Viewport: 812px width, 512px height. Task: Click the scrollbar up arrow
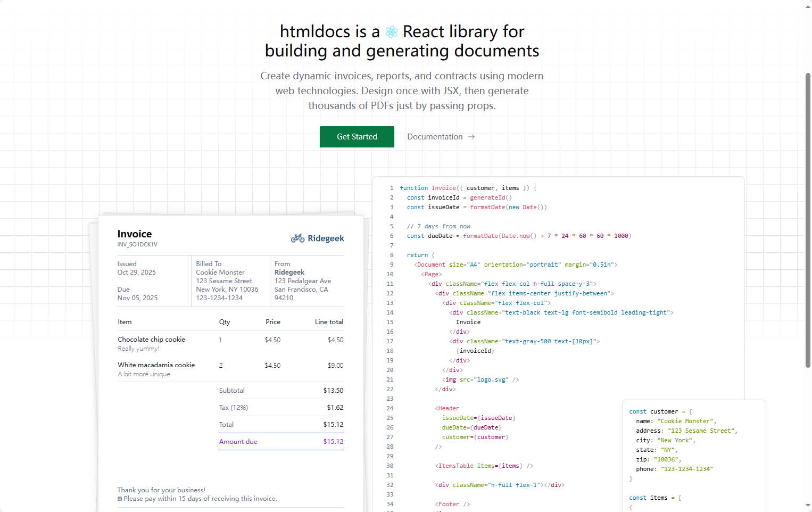pos(808,6)
